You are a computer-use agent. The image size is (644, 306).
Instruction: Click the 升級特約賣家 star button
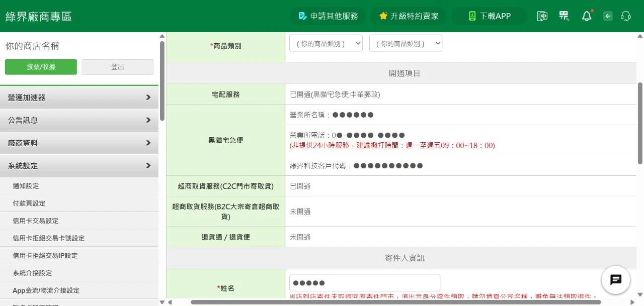[409, 16]
